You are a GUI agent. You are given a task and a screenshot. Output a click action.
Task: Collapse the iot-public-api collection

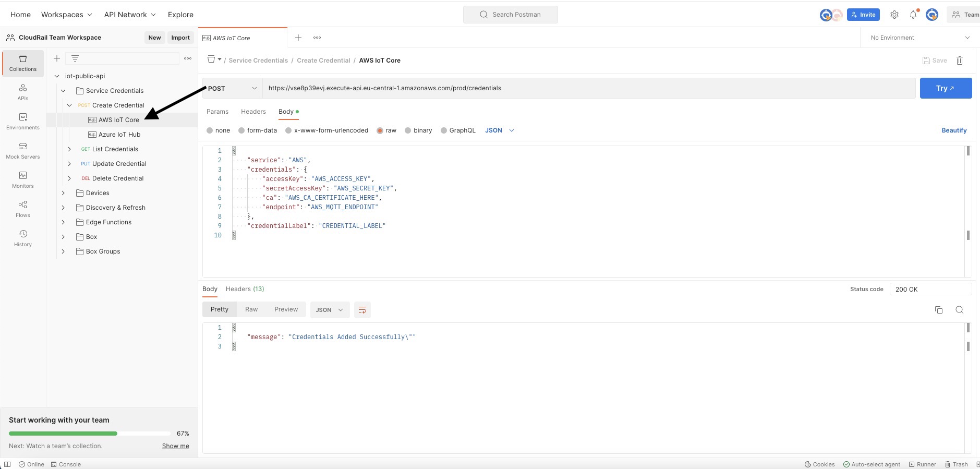point(57,76)
